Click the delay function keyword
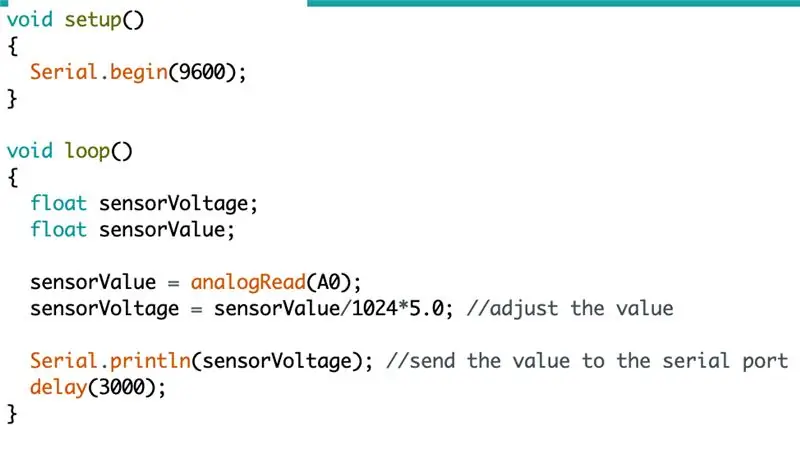800x453 pixels. (59, 388)
